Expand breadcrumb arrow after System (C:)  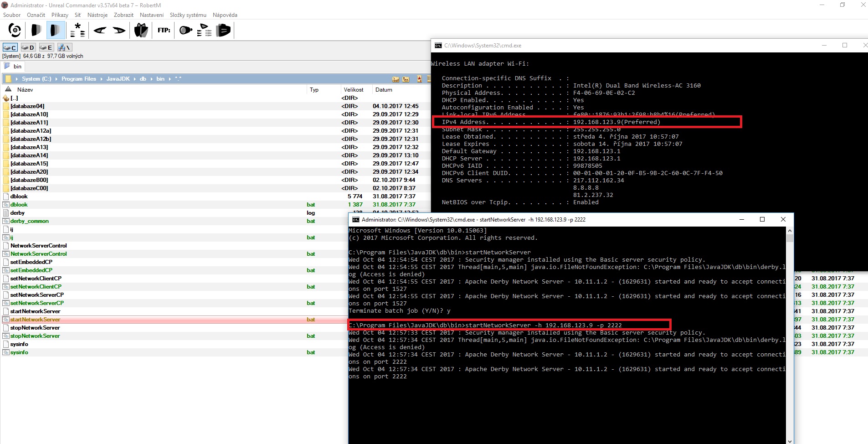point(56,79)
